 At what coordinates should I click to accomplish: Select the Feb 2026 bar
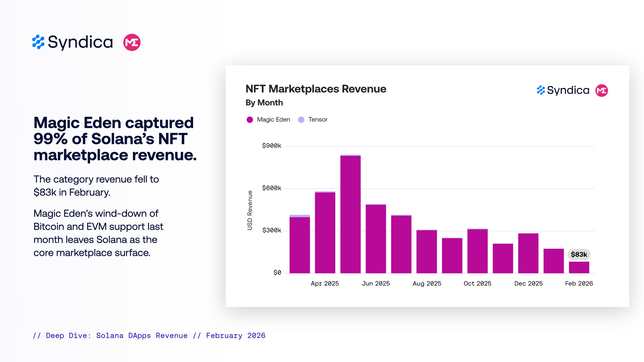click(579, 267)
